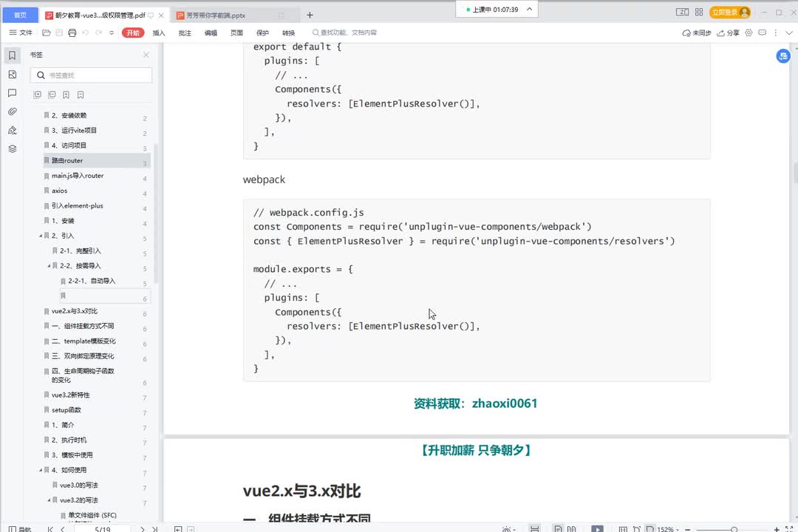The height and width of the screenshot is (532, 798).
Task: Click the delete bookmark icon
Action: [x=81, y=95]
